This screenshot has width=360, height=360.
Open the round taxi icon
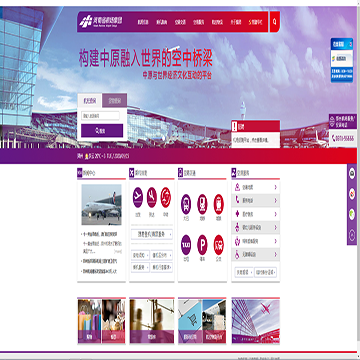(186, 245)
